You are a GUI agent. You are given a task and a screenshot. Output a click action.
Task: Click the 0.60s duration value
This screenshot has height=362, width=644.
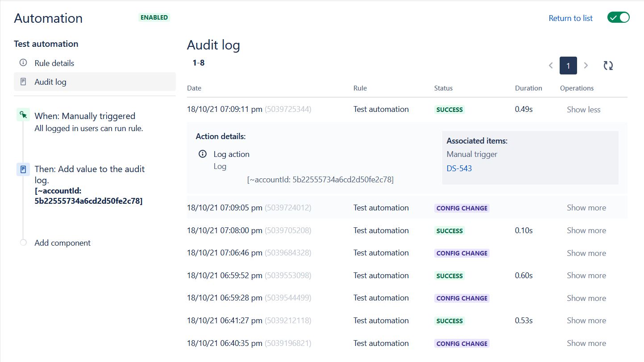(x=524, y=276)
